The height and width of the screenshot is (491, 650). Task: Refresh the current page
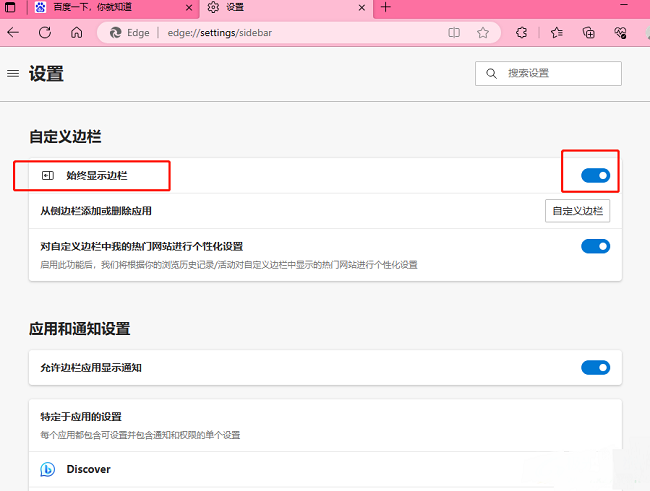[45, 32]
